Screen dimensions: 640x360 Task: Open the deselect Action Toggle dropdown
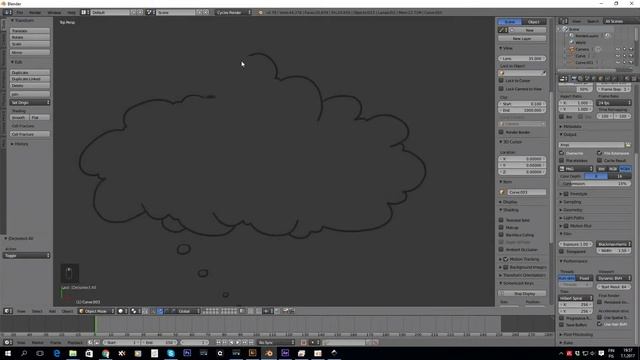click(x=27, y=256)
